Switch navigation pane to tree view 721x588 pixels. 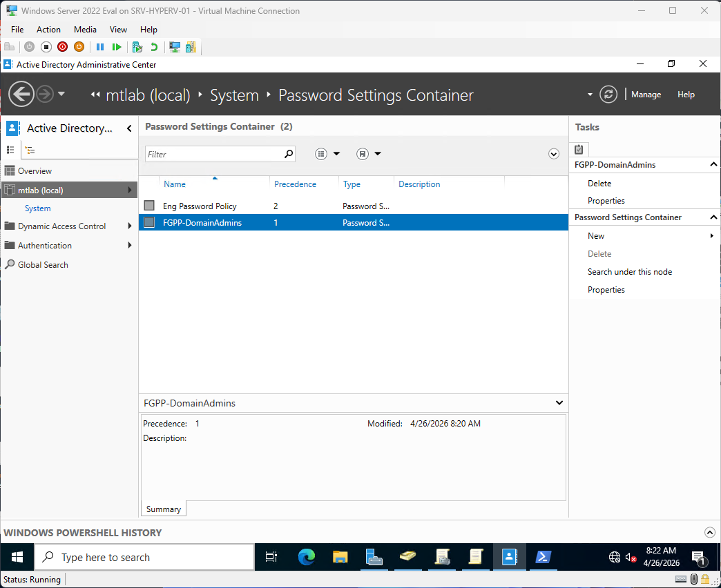tap(30, 150)
